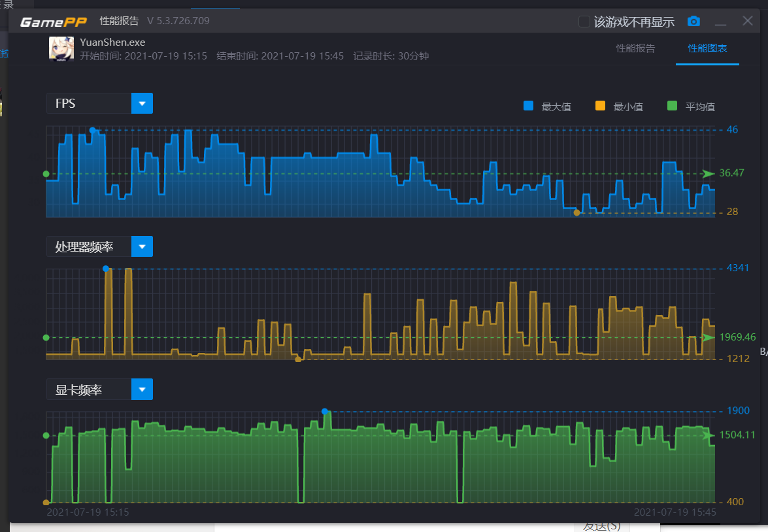This screenshot has height=532, width=768.
Task: Switch to the 性能报告 tab
Action: [635, 48]
